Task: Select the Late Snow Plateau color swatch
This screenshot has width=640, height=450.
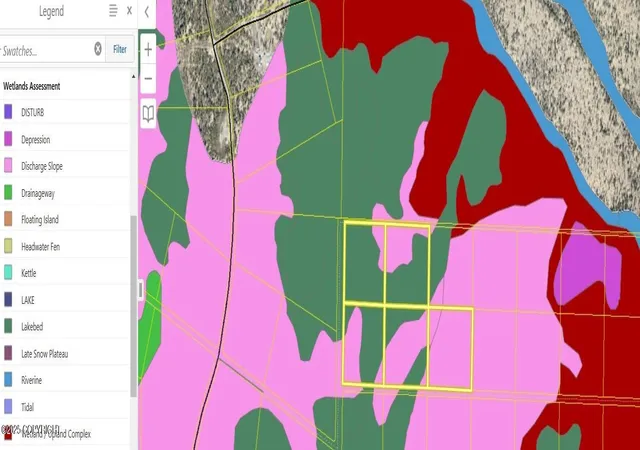Action: click(8, 353)
